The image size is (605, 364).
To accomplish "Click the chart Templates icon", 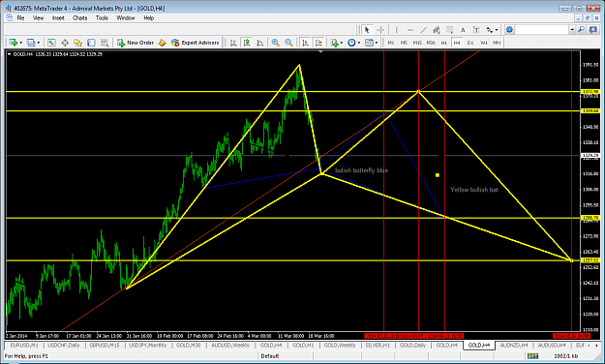I will point(369,43).
